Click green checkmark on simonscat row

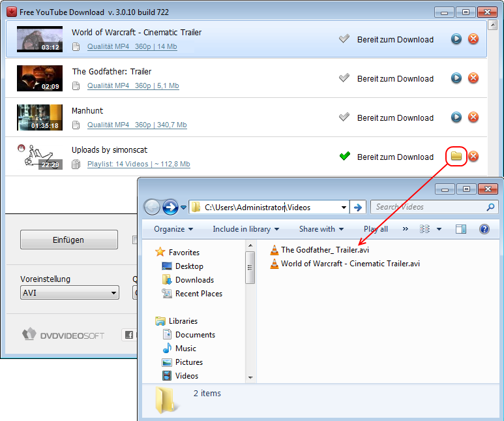[x=344, y=156]
